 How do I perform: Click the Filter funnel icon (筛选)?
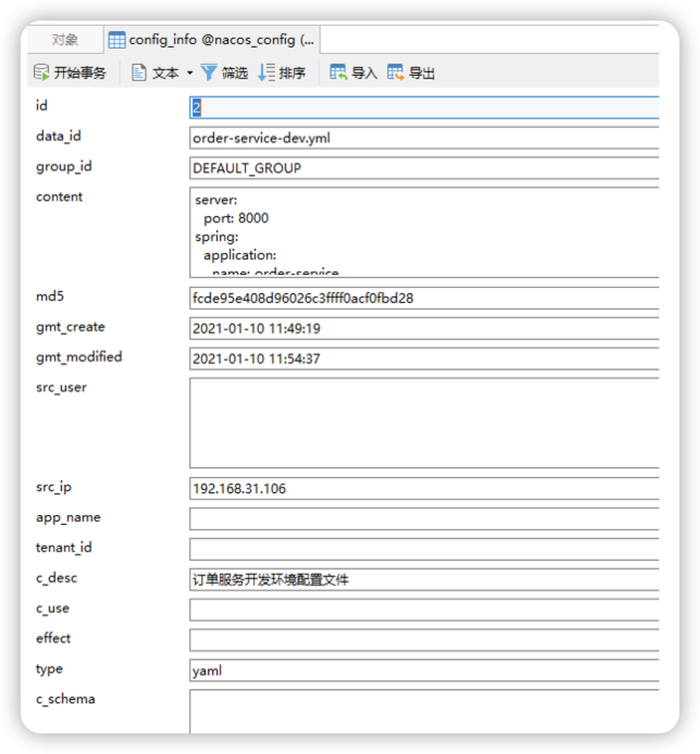coord(209,73)
